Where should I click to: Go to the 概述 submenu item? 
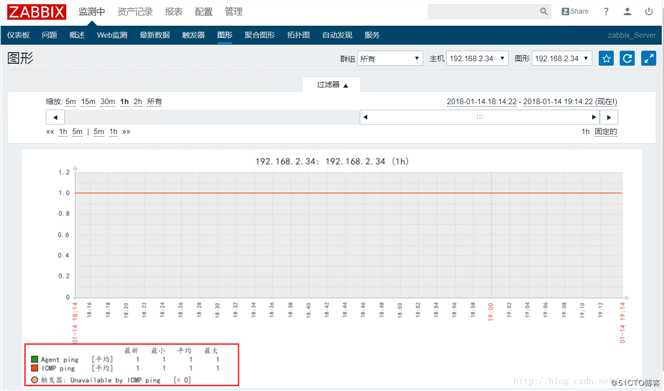click(77, 35)
